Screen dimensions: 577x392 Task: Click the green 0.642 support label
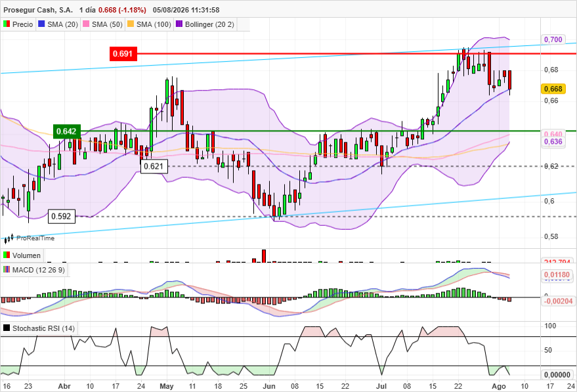66,131
